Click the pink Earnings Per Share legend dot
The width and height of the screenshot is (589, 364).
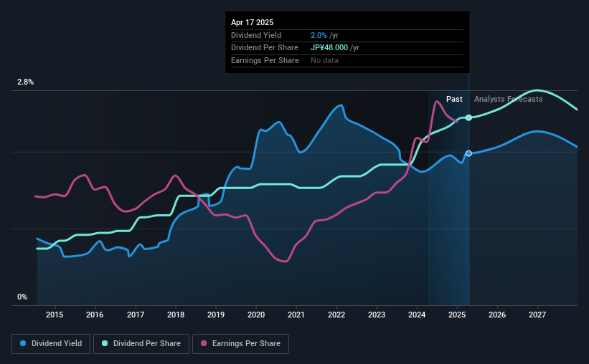point(204,343)
